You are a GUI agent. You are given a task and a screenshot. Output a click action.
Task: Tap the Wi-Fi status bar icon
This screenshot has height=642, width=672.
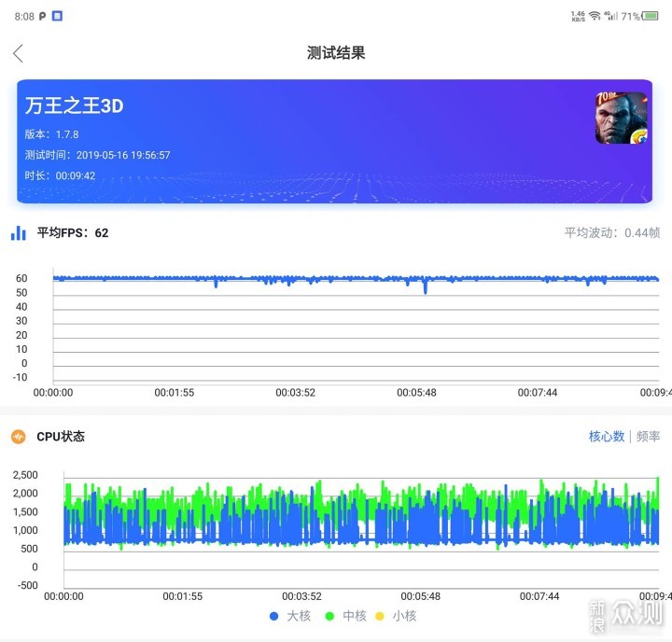click(x=595, y=16)
